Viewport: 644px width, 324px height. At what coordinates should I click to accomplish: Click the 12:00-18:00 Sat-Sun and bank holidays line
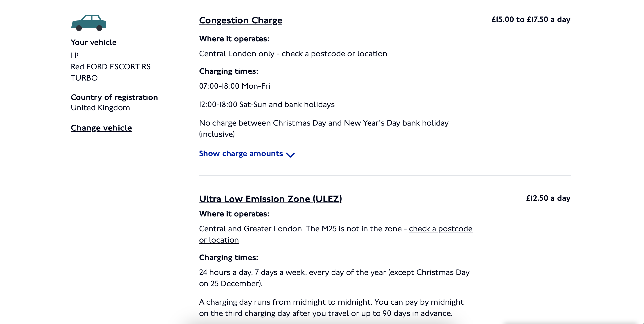pyautogui.click(x=267, y=104)
